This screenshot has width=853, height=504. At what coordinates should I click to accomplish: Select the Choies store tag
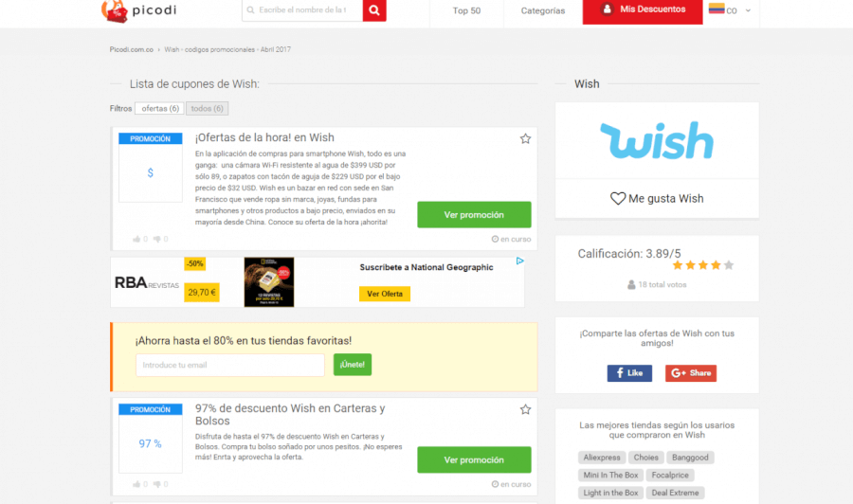point(645,458)
